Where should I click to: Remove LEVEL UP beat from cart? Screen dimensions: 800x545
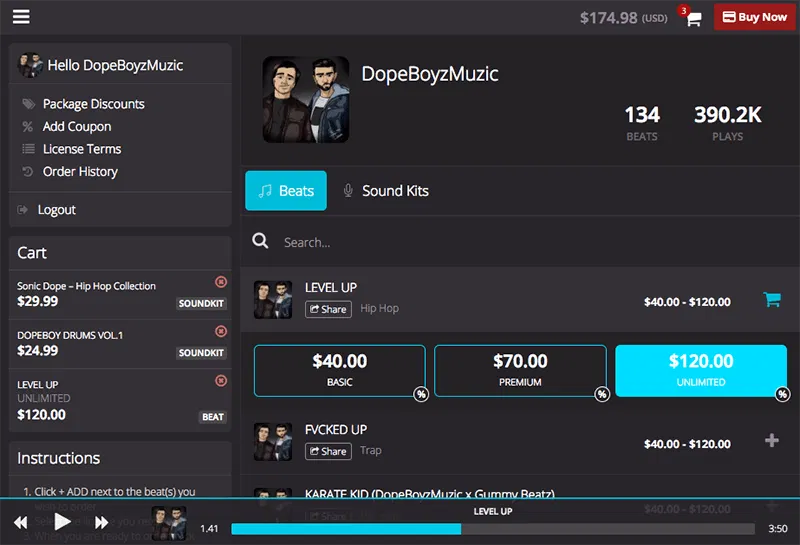coord(221,381)
